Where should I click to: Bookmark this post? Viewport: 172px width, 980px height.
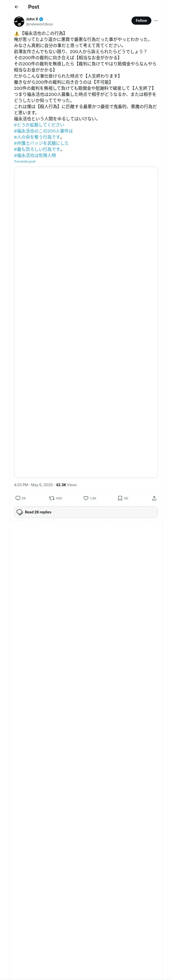120,498
